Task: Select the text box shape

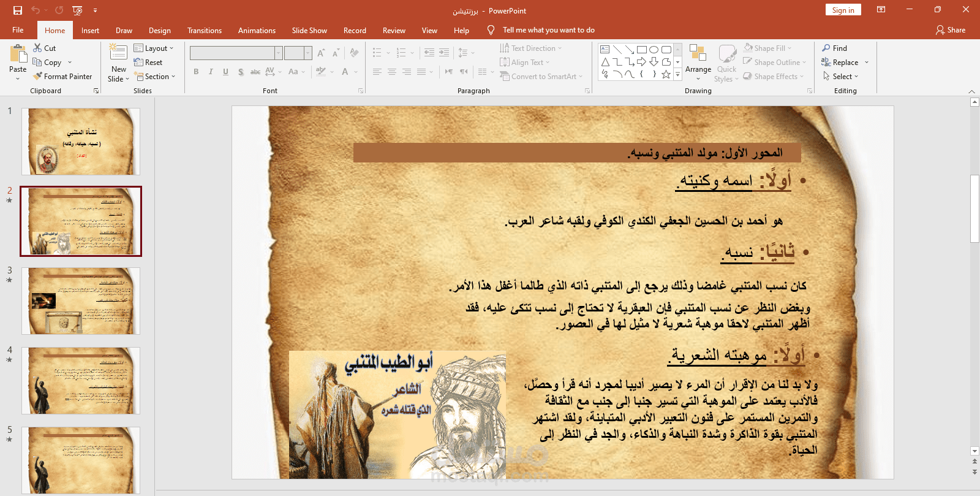Action: tap(605, 50)
